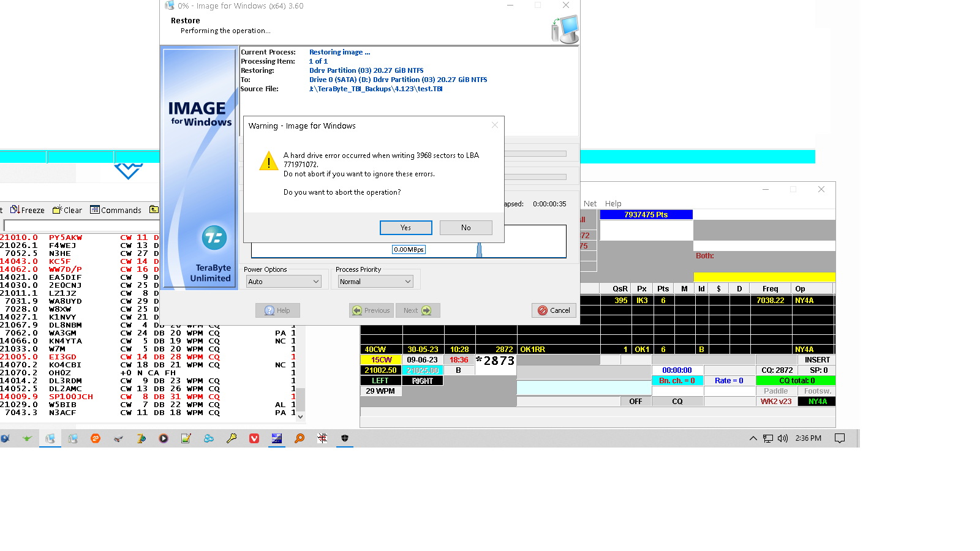Viewport: 980px width, 551px height.
Task: Click the gold key taskbar icon
Action: (x=232, y=438)
